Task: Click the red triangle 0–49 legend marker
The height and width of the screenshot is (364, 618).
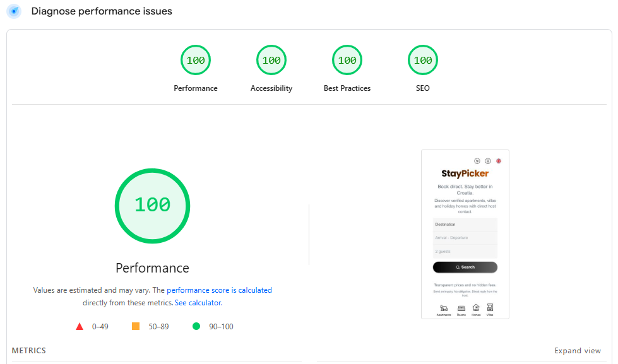Action: tap(80, 327)
